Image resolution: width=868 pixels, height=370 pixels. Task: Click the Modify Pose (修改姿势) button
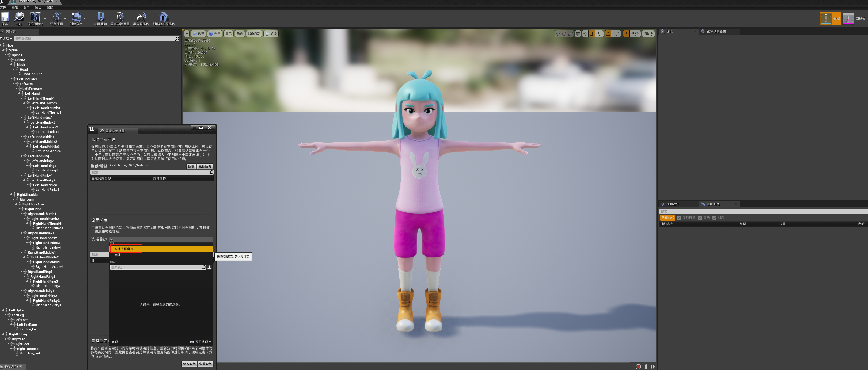[x=189, y=364]
